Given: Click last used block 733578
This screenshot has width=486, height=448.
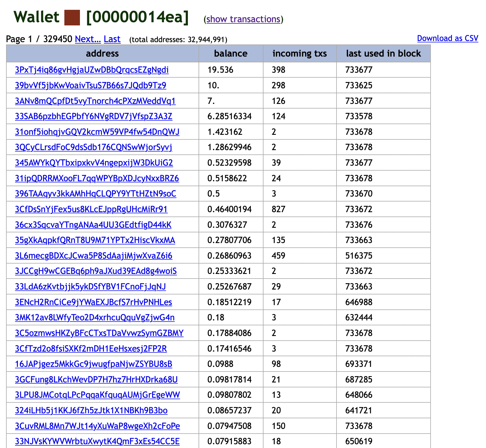Looking at the screenshot, I should 359,116.
